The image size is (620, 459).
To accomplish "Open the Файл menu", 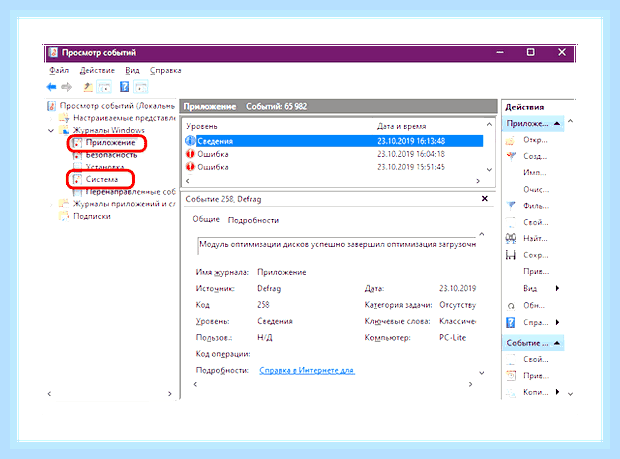I will [59, 70].
